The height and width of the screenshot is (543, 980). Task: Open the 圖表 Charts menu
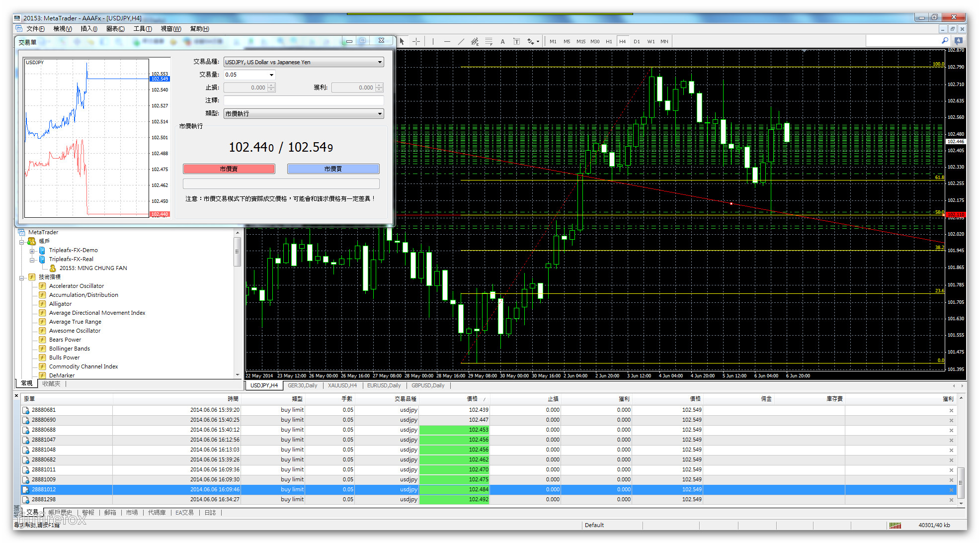[x=115, y=29]
